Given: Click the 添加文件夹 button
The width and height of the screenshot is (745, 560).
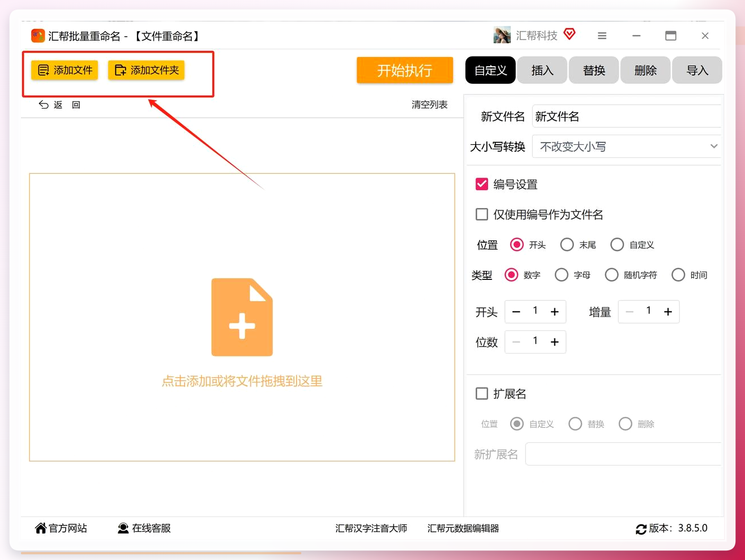Looking at the screenshot, I should 146,70.
